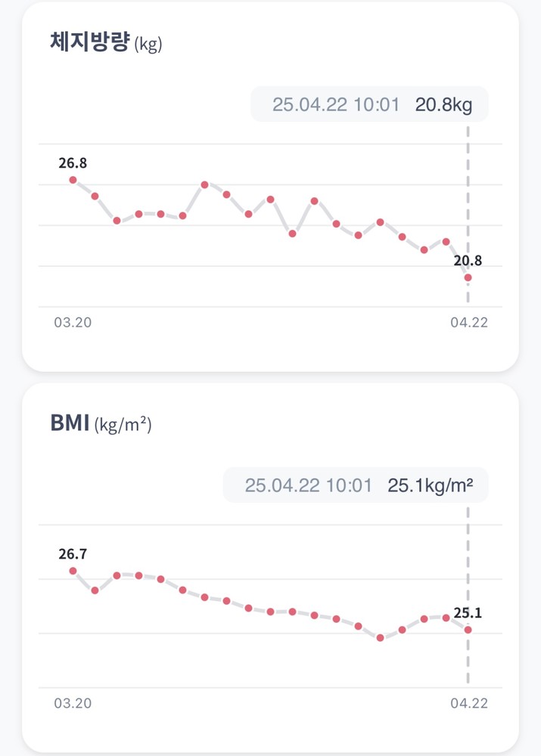This screenshot has width=541, height=756.
Task: Select the final BMI data point labeled 25.1
Action: [x=468, y=630]
